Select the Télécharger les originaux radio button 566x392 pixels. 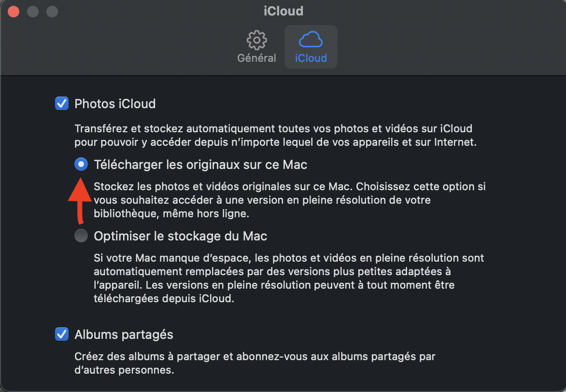81,165
